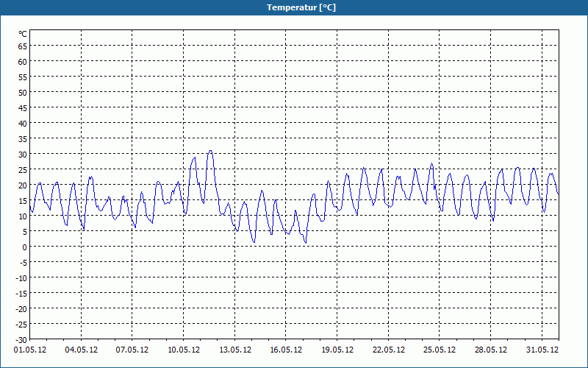Select the 04.05.12 date label
This screenshot has height=368, width=588.
pyautogui.click(x=81, y=350)
